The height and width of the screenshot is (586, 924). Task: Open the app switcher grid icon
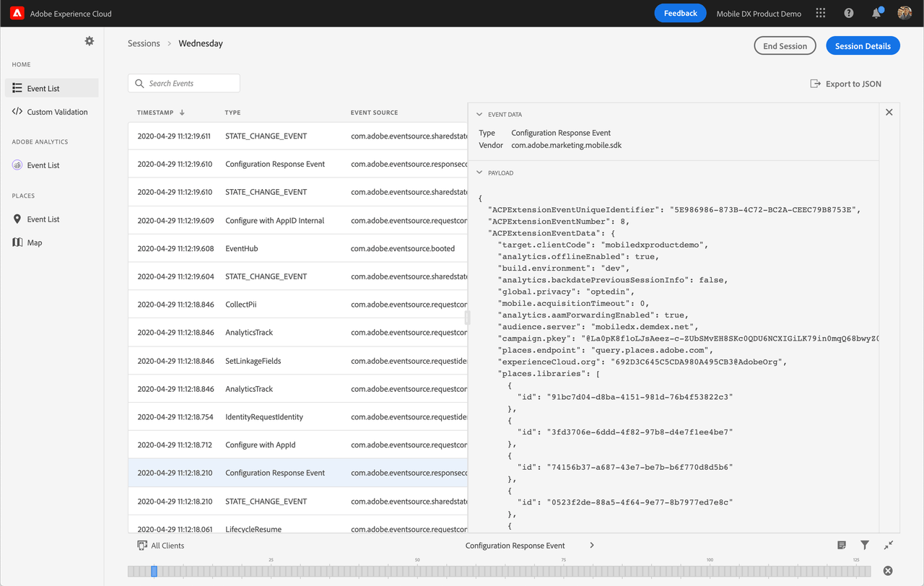(x=821, y=13)
